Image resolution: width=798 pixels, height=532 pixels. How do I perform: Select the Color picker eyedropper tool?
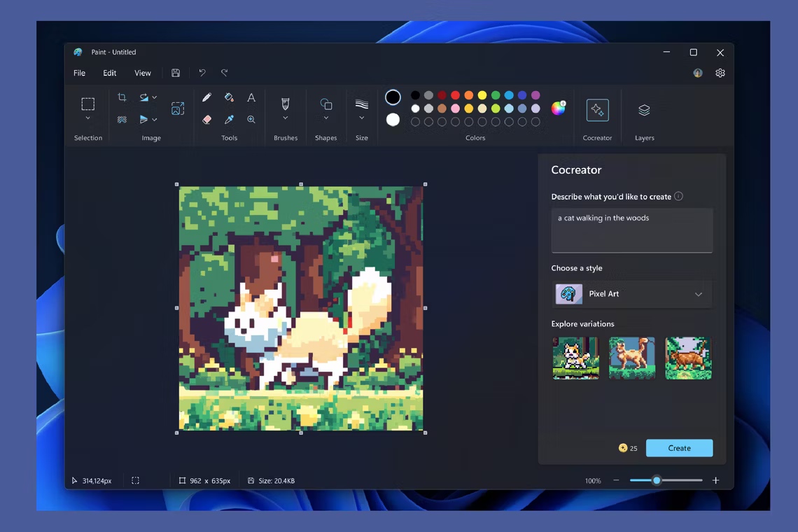click(x=229, y=120)
